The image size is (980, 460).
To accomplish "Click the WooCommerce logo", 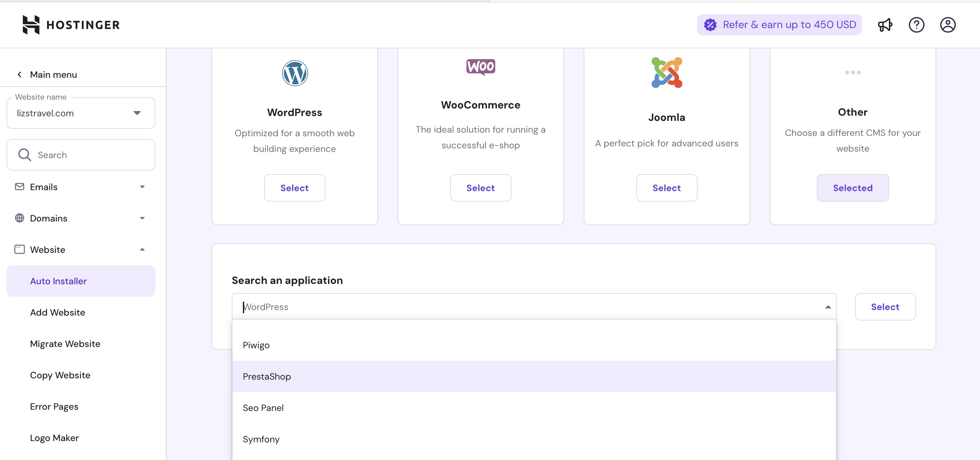I will coord(481,67).
